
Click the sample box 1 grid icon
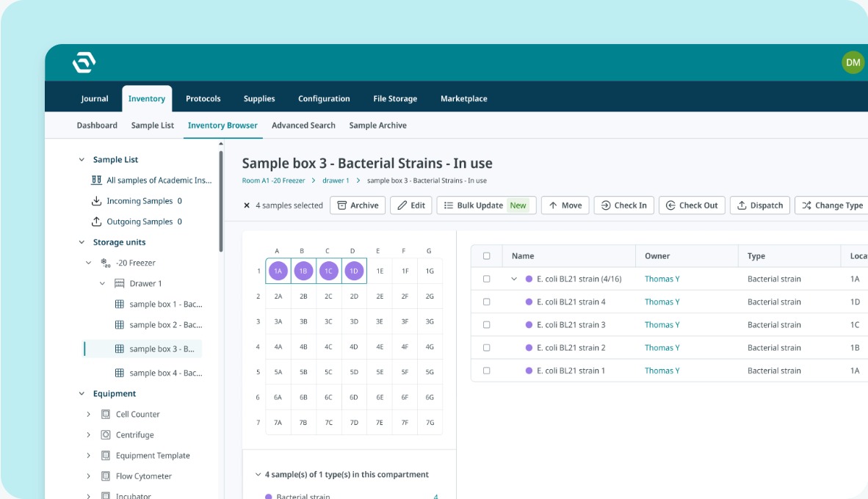pyautogui.click(x=119, y=305)
